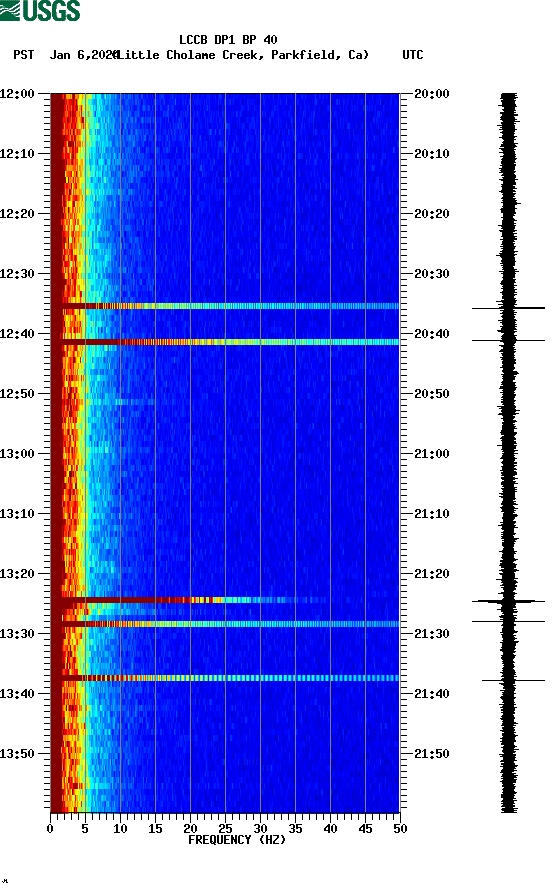Screen dimensions: 552x892
Task: Click the '12:40' PST time label
Action: [18, 334]
